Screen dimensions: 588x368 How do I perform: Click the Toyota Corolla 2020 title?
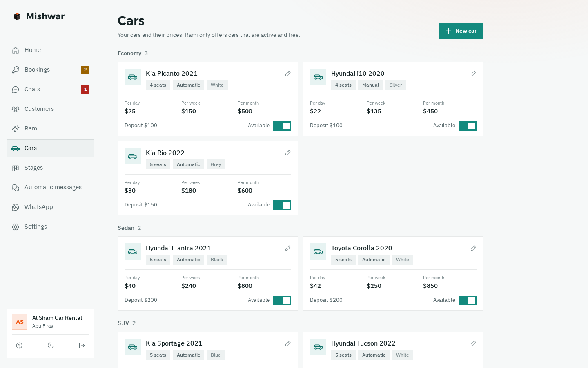[362, 248]
